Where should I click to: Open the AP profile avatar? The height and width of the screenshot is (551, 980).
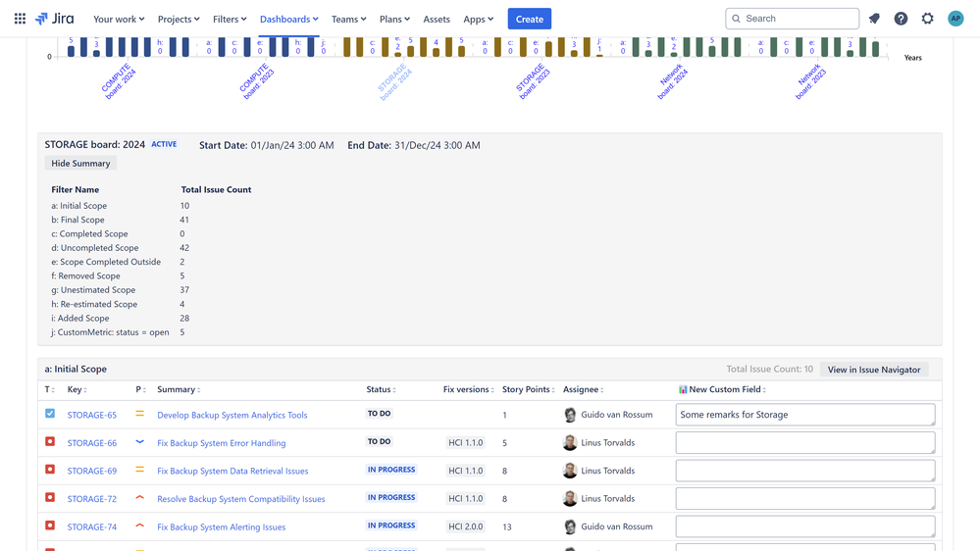coord(955,19)
